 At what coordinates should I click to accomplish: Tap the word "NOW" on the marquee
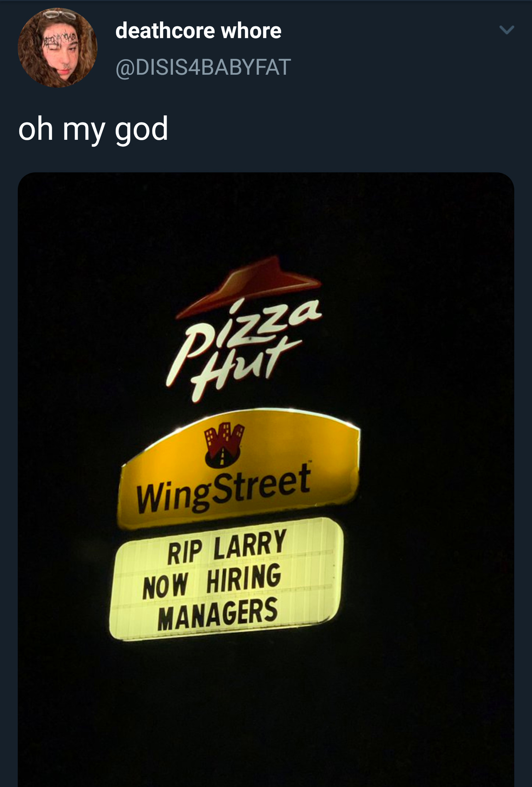165,585
